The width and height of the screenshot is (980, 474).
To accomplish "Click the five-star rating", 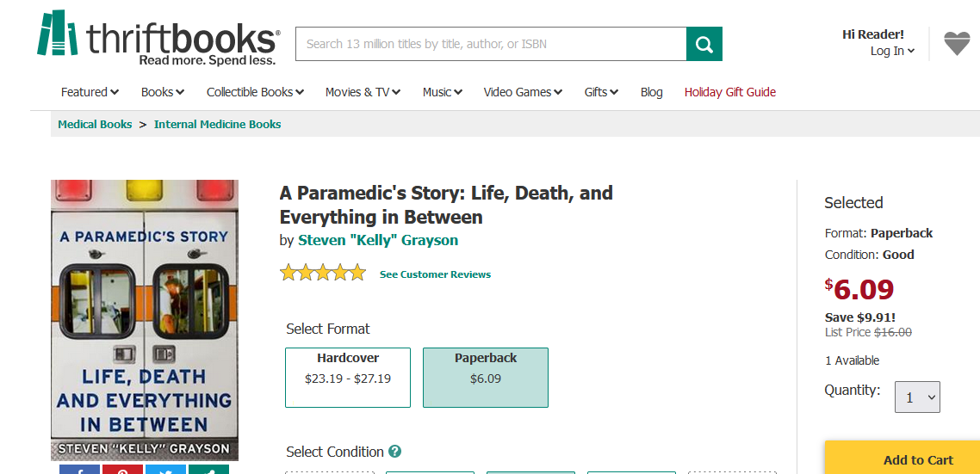I will coord(323,274).
